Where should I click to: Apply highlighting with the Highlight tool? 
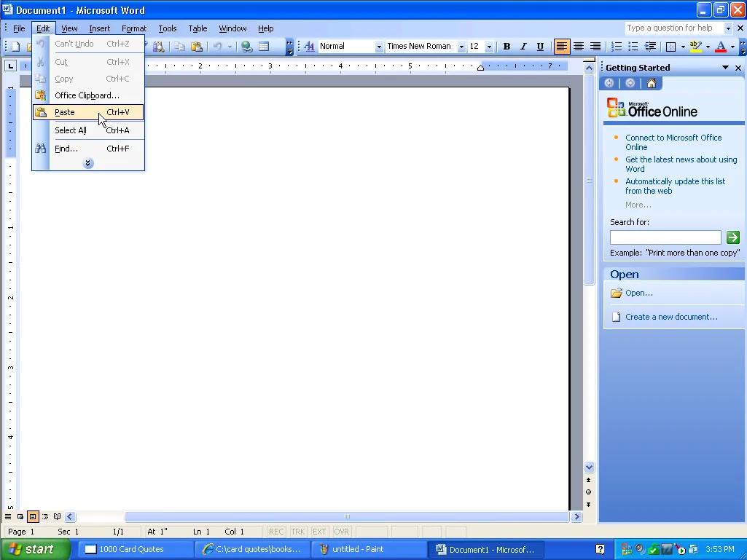(x=695, y=46)
